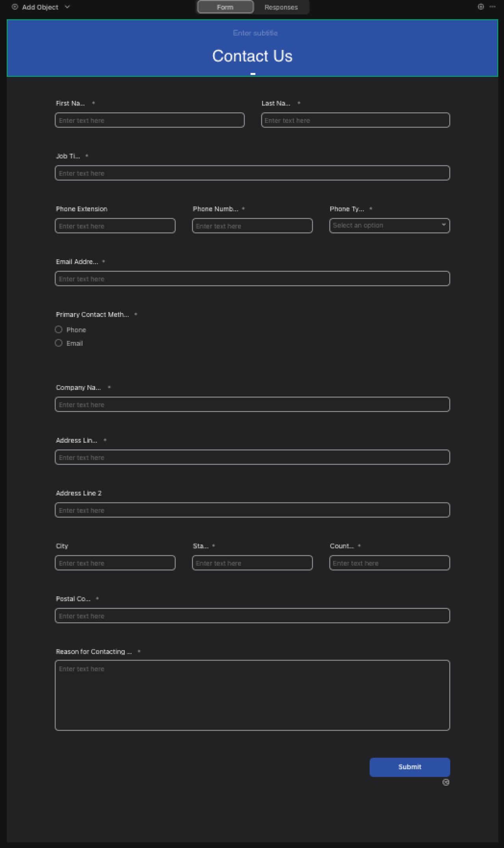Click the State text field
504x848 pixels.
point(252,563)
